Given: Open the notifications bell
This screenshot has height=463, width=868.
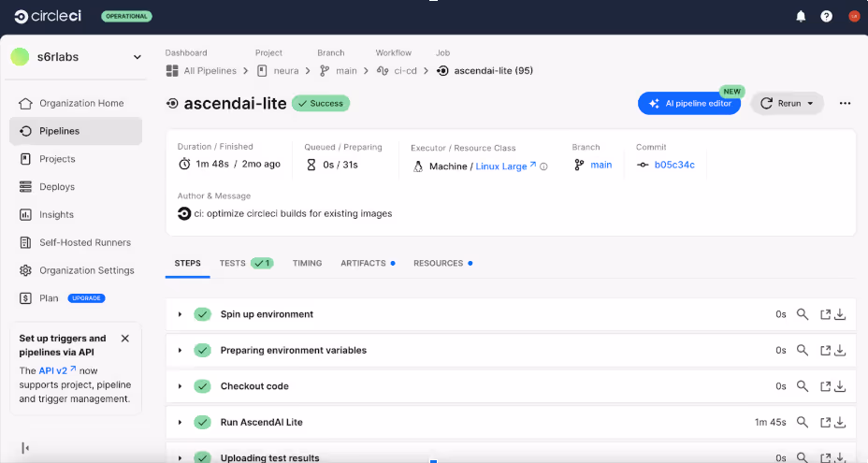Looking at the screenshot, I should click(x=801, y=17).
